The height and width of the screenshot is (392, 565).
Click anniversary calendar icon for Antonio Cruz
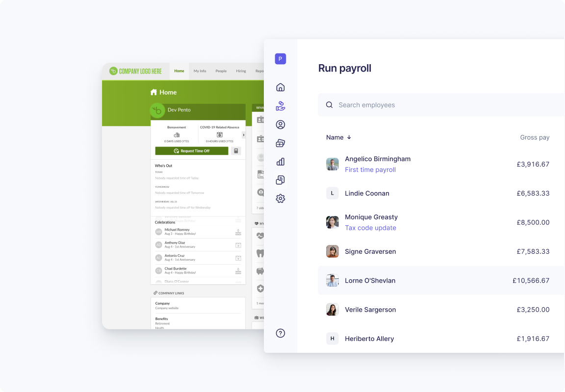[x=238, y=258]
